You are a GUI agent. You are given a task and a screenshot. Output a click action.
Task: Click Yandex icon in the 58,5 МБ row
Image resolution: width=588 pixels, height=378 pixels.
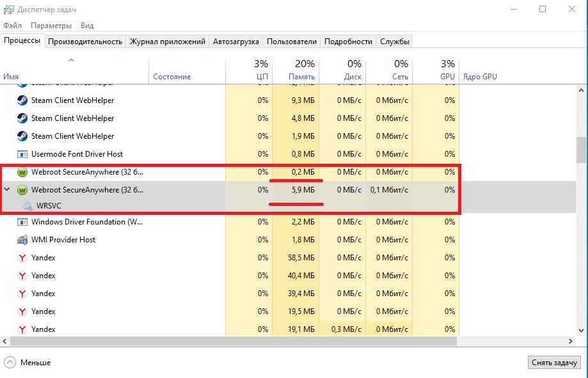click(x=22, y=258)
